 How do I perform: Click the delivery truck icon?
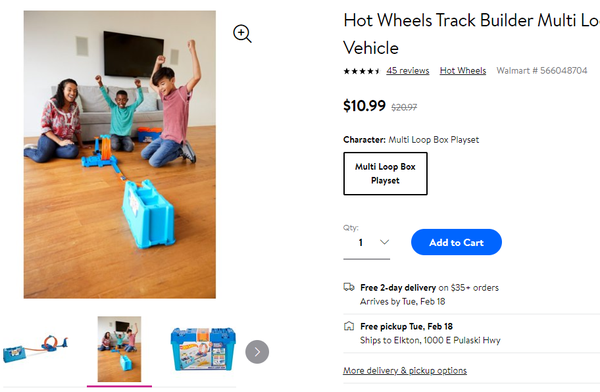click(x=349, y=287)
